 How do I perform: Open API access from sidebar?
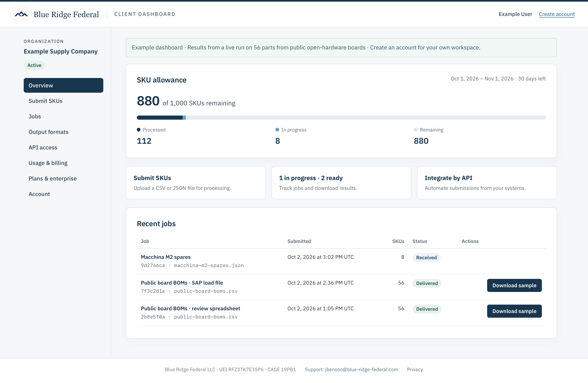(x=63, y=148)
